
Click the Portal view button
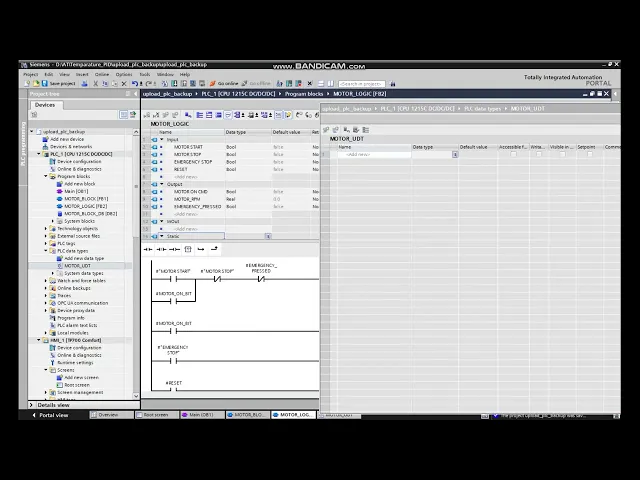[x=50, y=415]
